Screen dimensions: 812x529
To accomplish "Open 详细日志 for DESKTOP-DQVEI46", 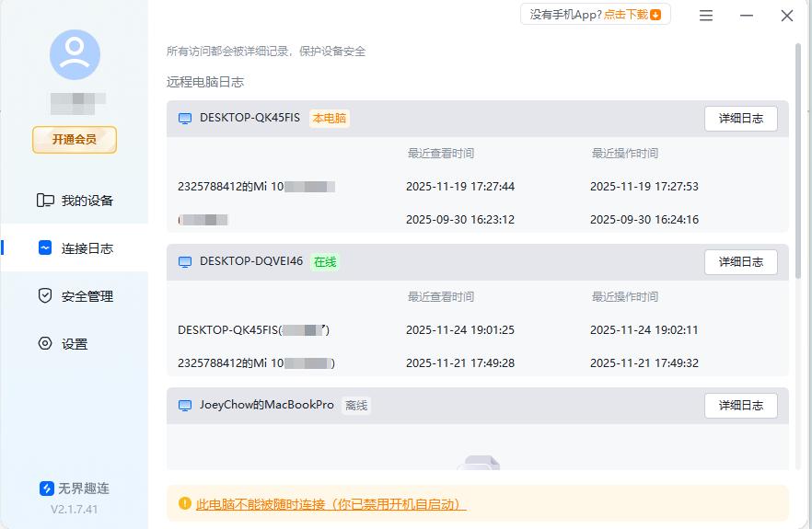I will [x=740, y=262].
